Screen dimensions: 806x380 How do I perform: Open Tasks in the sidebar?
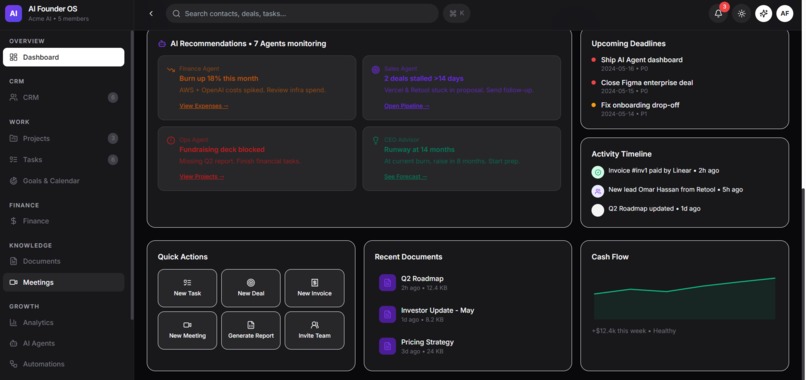click(64, 159)
